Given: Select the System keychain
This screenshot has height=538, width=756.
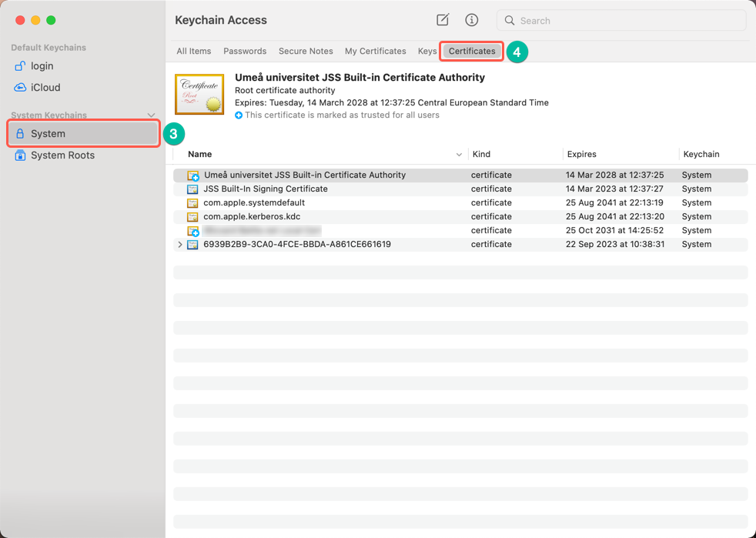Looking at the screenshot, I should click(x=83, y=133).
